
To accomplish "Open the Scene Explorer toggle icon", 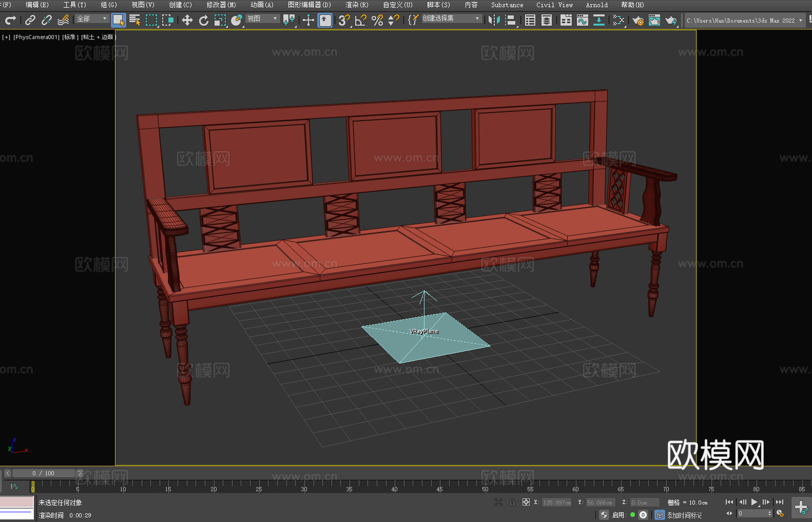I will coord(530,20).
